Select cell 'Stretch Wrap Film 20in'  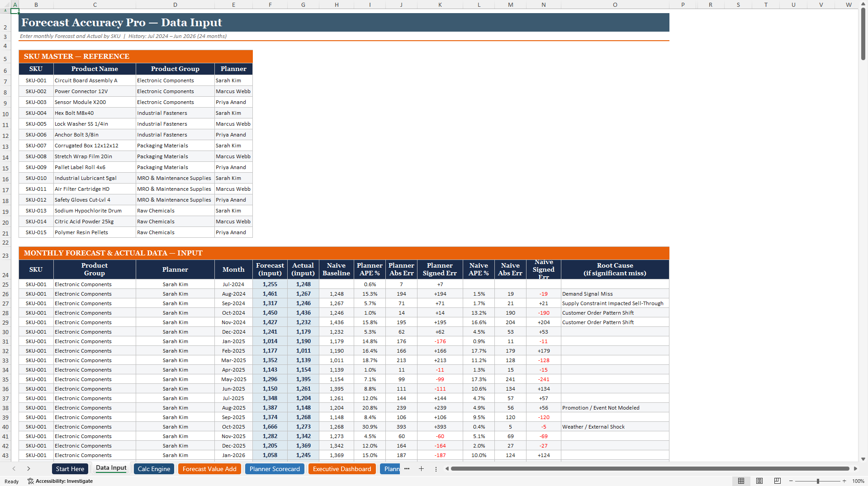coord(95,156)
